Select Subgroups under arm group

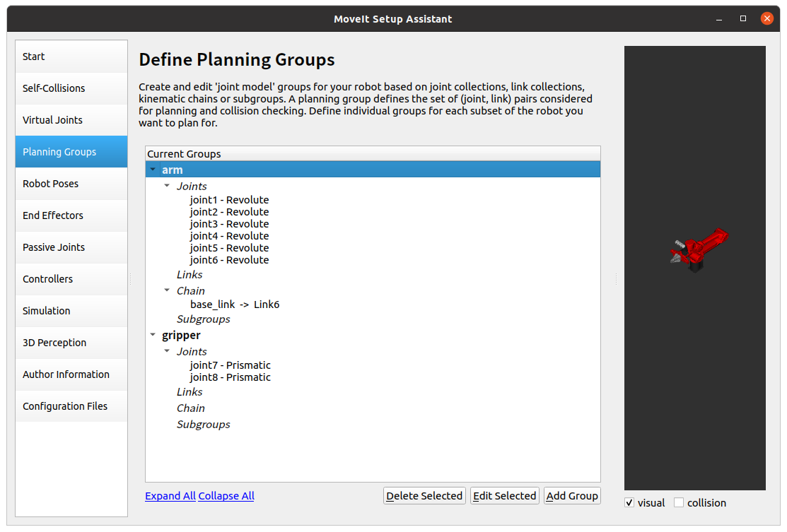pos(203,319)
